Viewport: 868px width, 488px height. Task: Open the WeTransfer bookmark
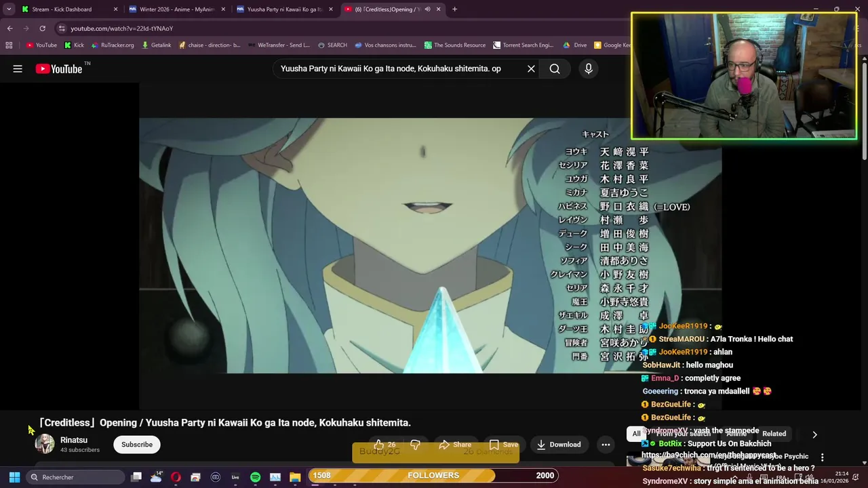pos(278,45)
